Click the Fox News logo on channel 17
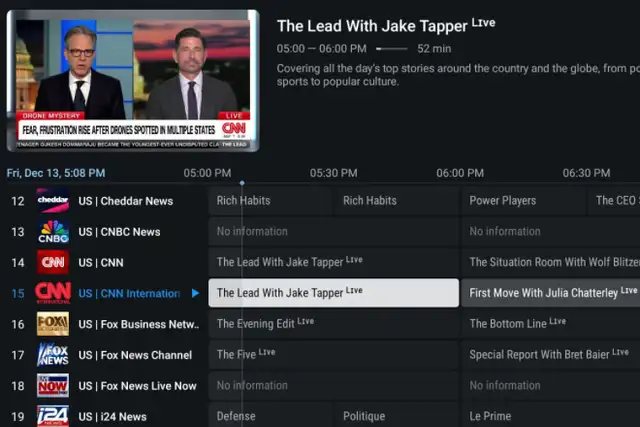Viewport: 640px width, 427px height. [x=53, y=355]
